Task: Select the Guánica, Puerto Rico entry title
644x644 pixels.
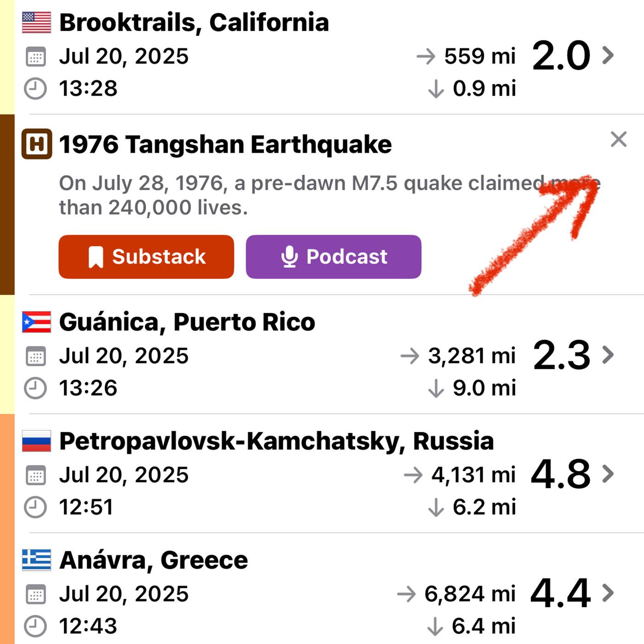Action: (x=187, y=322)
